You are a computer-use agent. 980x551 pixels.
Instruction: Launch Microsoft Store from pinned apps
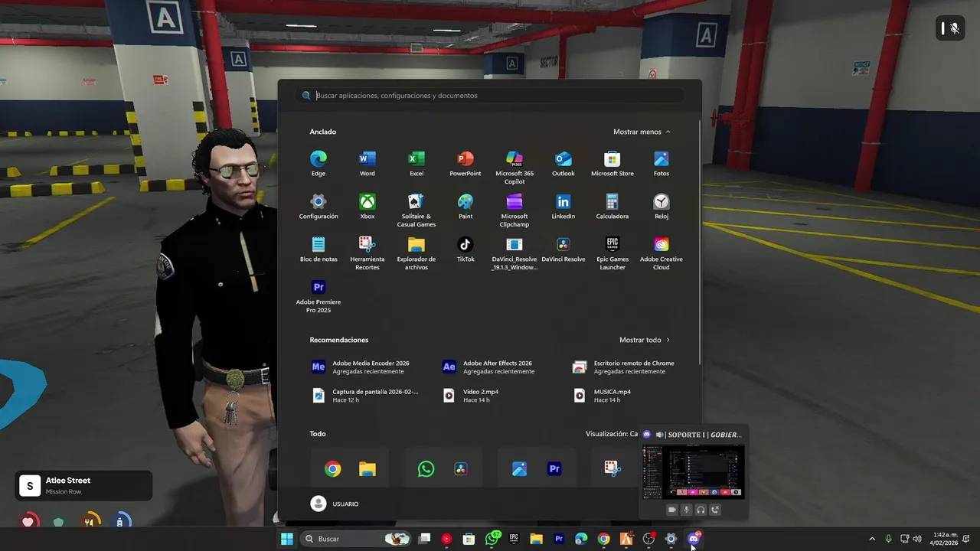click(x=612, y=164)
